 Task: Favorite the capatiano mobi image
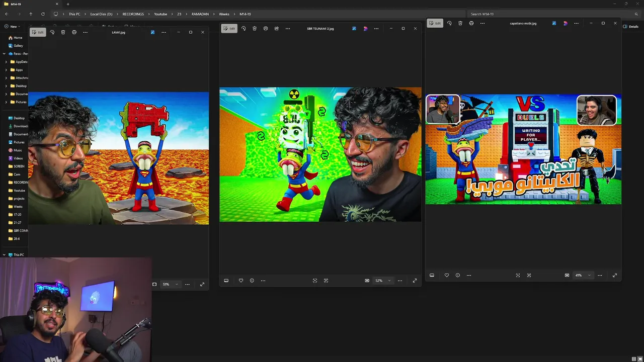pyautogui.click(x=447, y=275)
